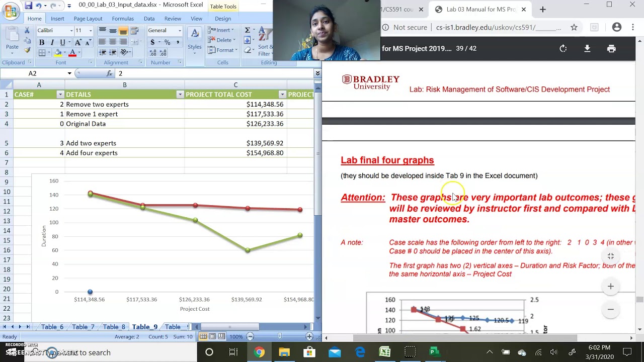Increase decimal places
The height and width of the screenshot is (362, 644).
[x=153, y=52]
